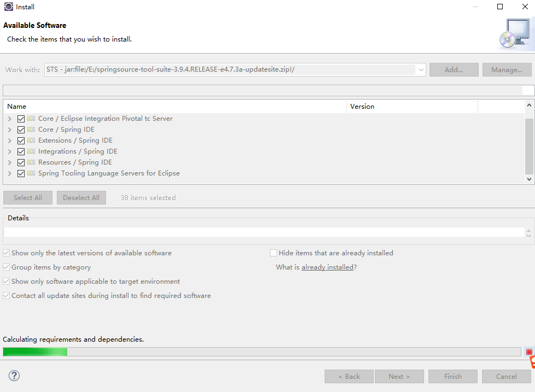Click the software list vertical scrollbar thumb

pyautogui.click(x=529, y=146)
